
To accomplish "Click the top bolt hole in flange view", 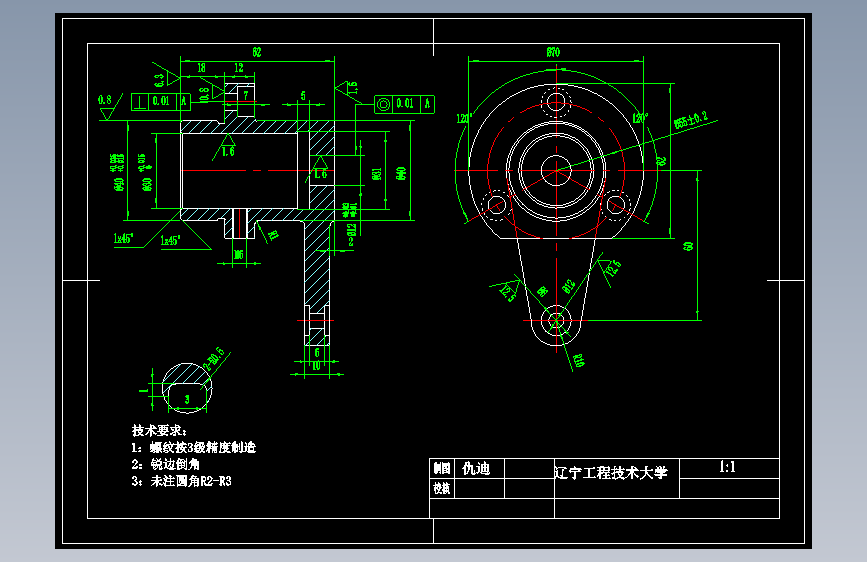I will [x=556, y=101].
